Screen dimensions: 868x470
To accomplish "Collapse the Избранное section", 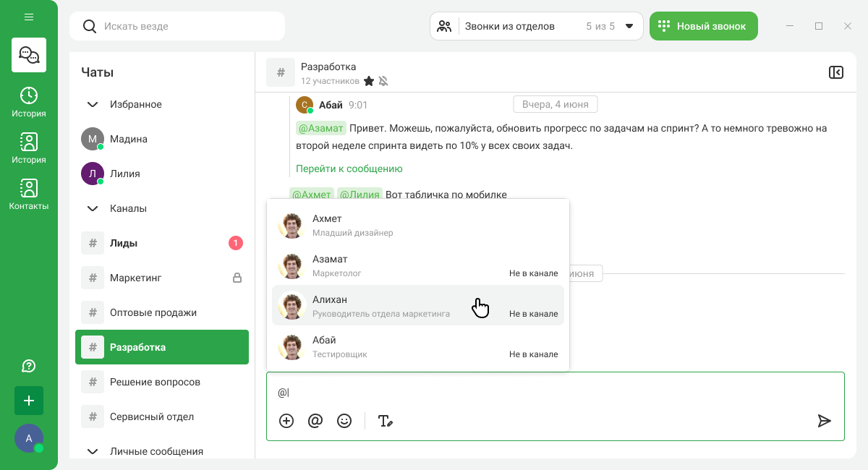I will (93, 104).
